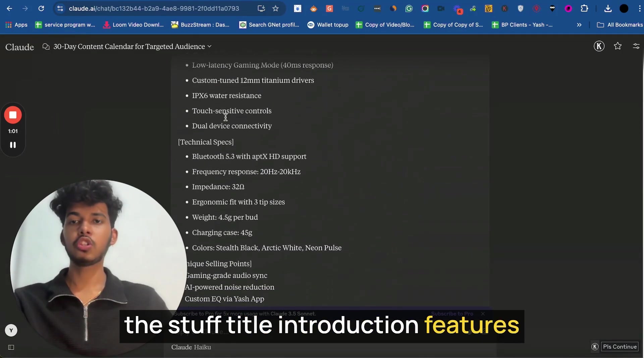
Task: Click 'Frequency response: 20Hz-20kHz' line
Action: click(246, 172)
